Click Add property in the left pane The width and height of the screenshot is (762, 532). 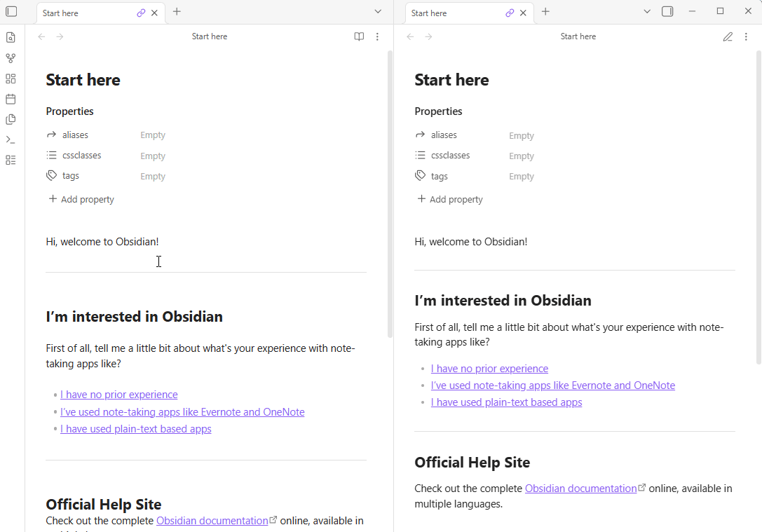click(x=81, y=199)
